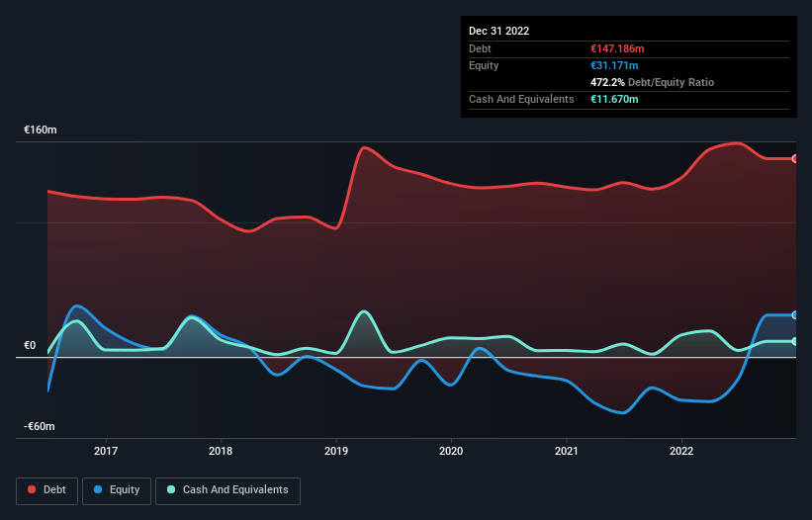Click the red Debt endpoint marker
Image resolution: width=812 pixels, height=520 pixels.
795,159
